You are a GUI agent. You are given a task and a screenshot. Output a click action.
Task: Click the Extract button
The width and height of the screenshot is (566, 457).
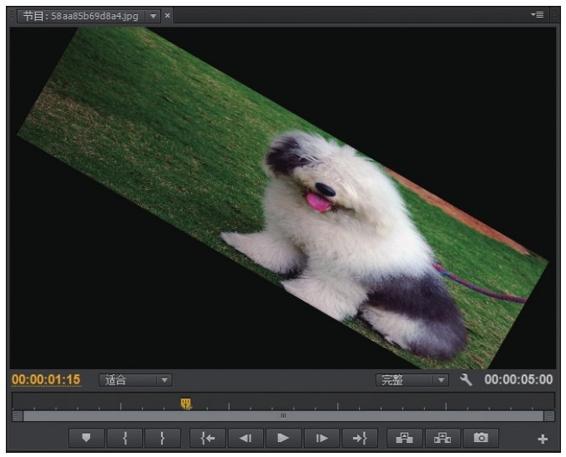[443, 438]
